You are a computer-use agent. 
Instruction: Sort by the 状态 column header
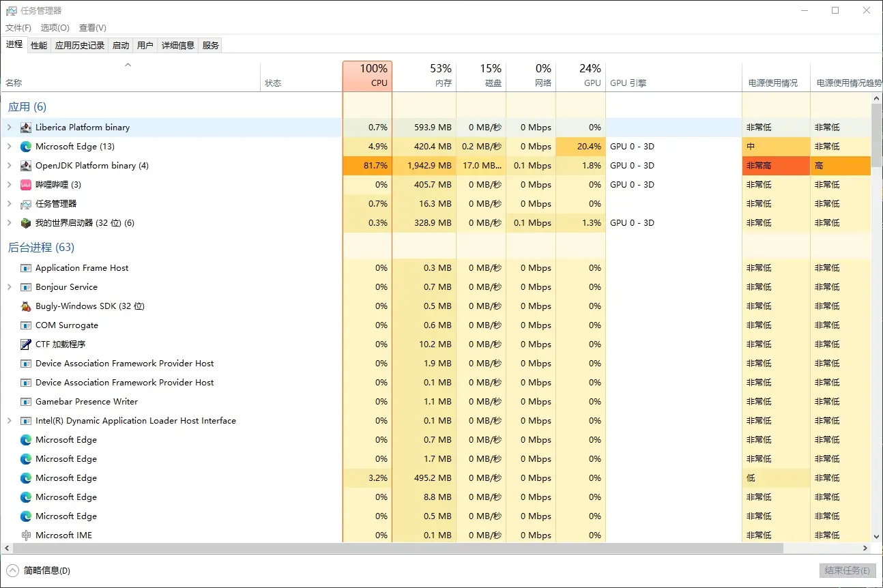(301, 76)
